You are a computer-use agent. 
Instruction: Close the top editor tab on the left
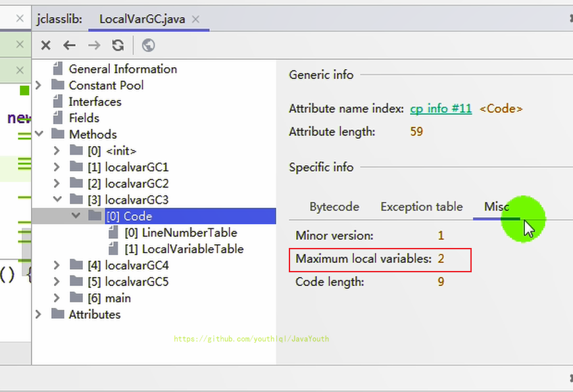(20, 18)
